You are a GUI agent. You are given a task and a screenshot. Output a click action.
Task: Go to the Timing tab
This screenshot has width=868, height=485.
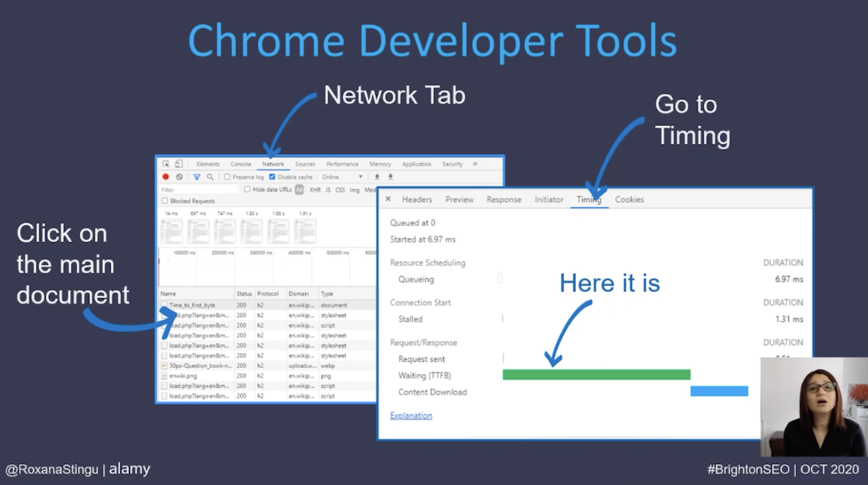pyautogui.click(x=589, y=199)
